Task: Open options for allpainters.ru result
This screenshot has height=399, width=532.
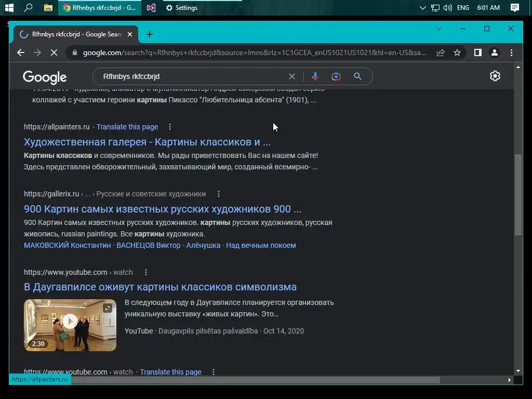Action: [170, 127]
